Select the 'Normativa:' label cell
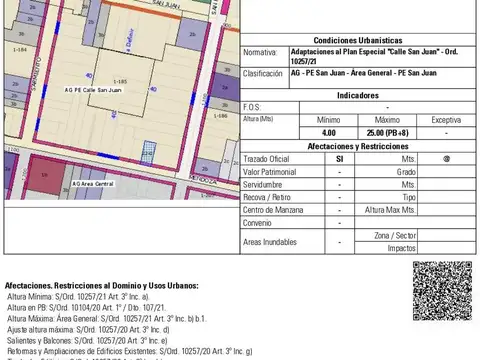480x360 pixels. click(x=265, y=57)
